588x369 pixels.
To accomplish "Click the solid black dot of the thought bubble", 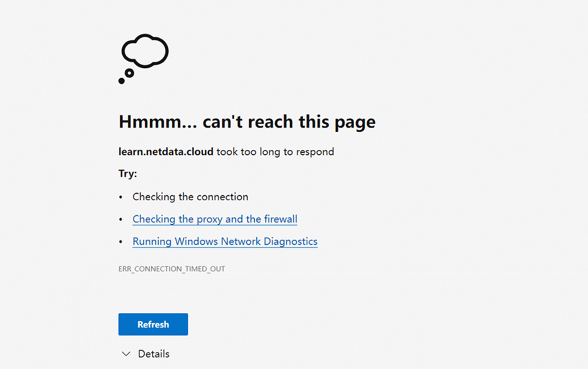I will pyautogui.click(x=122, y=81).
